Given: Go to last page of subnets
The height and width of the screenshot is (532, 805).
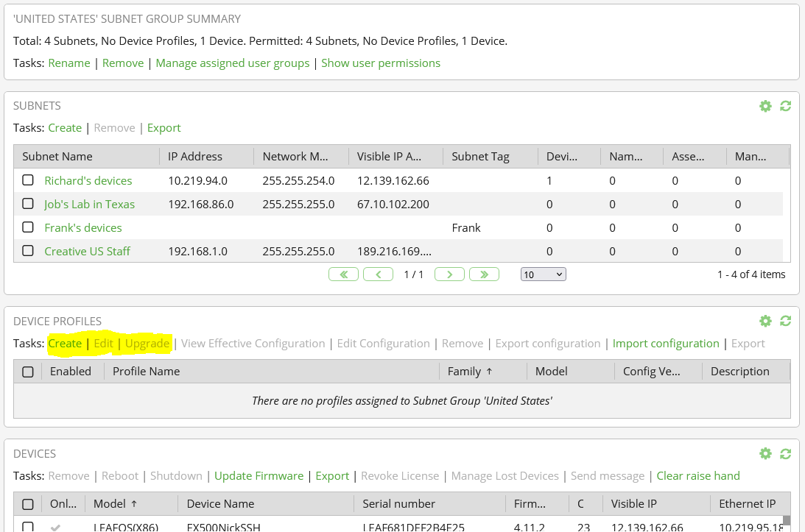Looking at the screenshot, I should point(484,274).
